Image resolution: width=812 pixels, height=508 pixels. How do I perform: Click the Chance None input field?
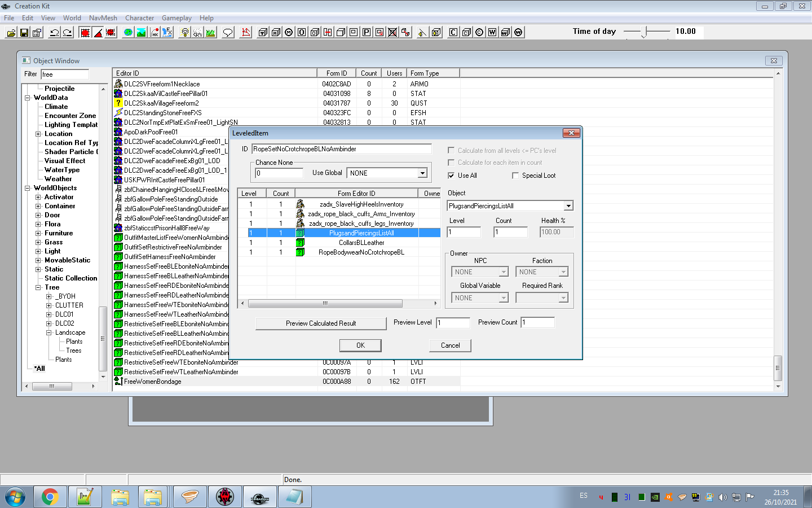click(279, 173)
